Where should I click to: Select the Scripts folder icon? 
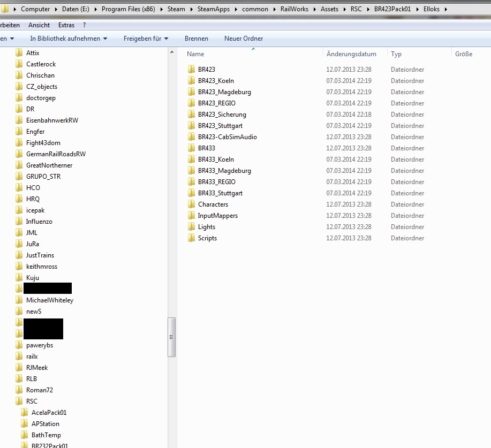tap(191, 238)
